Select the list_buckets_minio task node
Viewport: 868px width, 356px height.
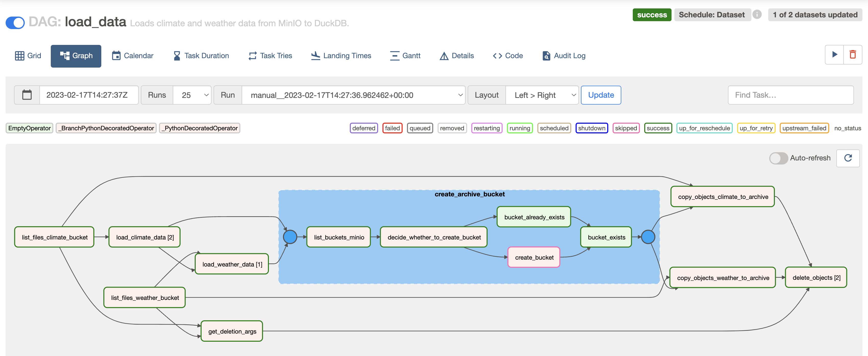[339, 237]
